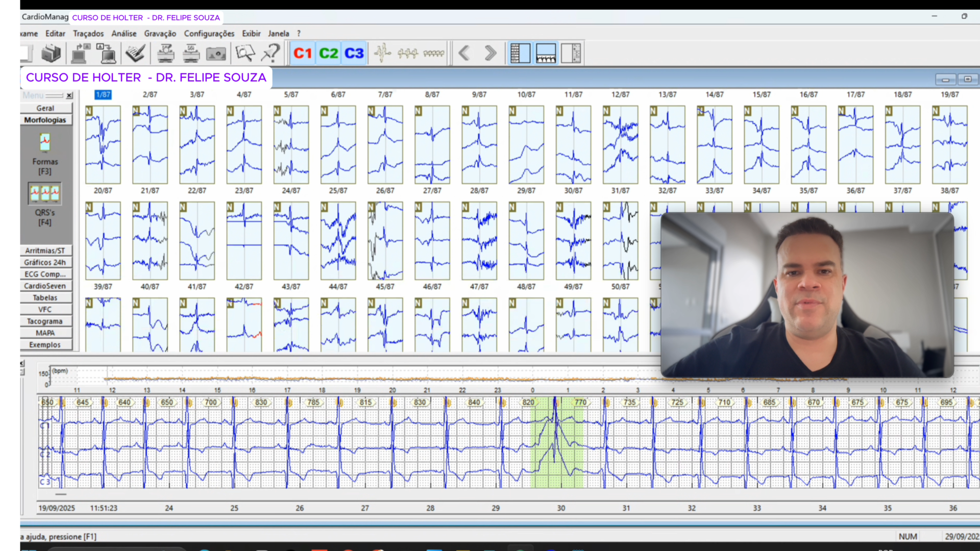The image size is (980, 551).
Task: Click the previous arrow toolbar icon
Action: click(x=464, y=53)
